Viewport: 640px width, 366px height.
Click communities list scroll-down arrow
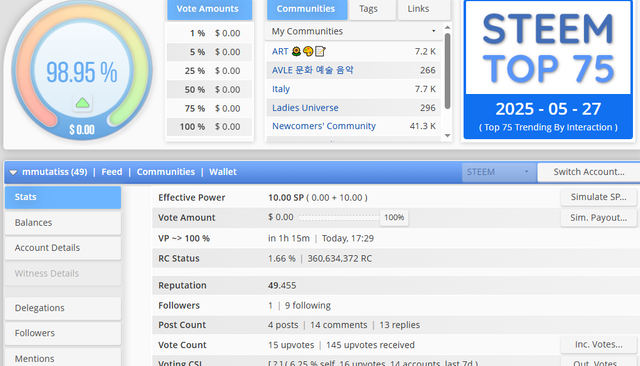[447, 135]
